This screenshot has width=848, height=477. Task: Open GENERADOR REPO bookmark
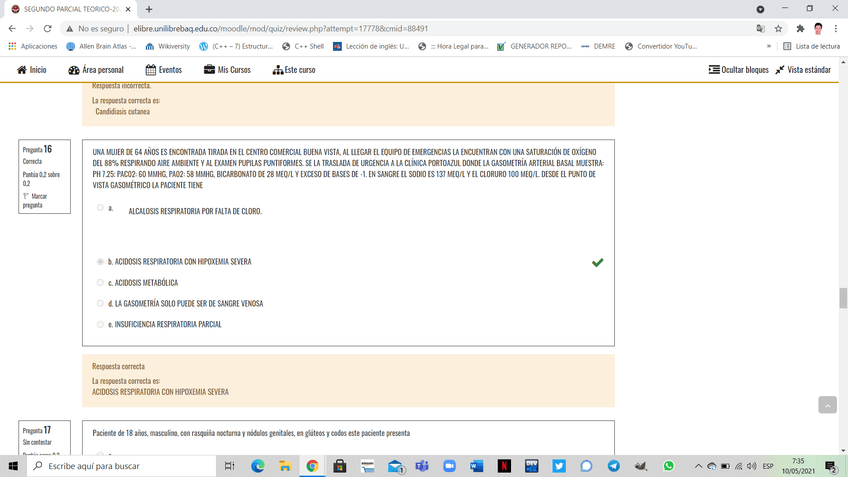pos(534,47)
